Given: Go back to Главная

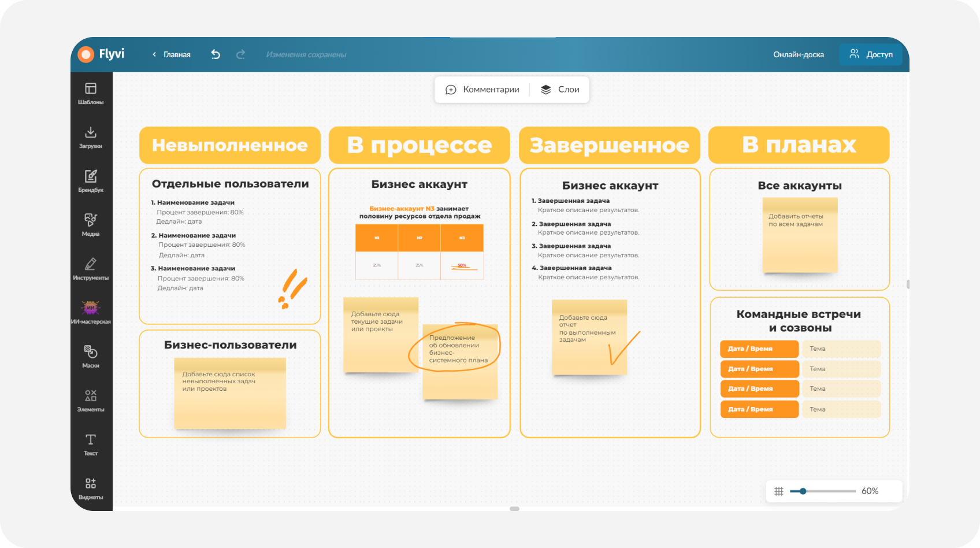Looking at the screenshot, I should click(x=172, y=54).
